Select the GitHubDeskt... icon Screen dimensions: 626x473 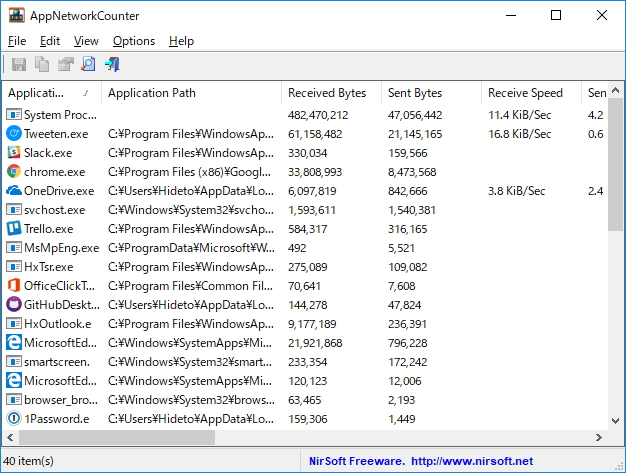point(14,305)
